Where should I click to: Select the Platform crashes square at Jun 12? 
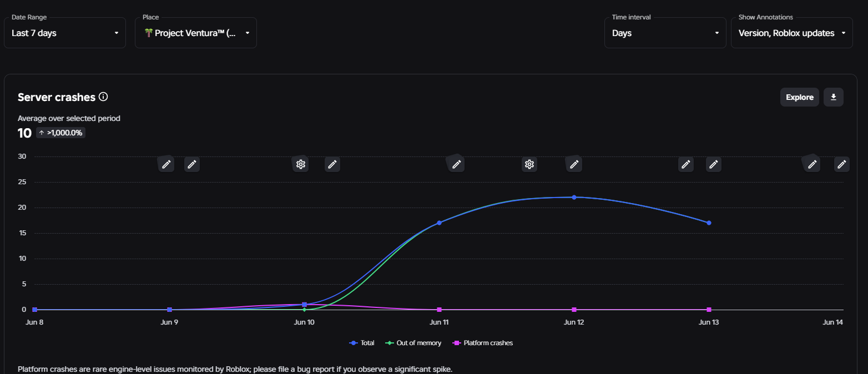point(574,310)
